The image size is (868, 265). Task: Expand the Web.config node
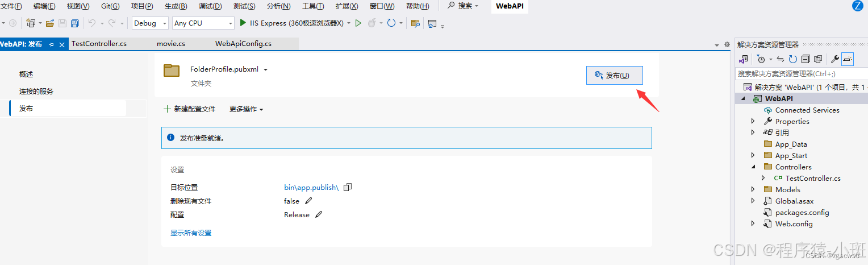point(753,223)
